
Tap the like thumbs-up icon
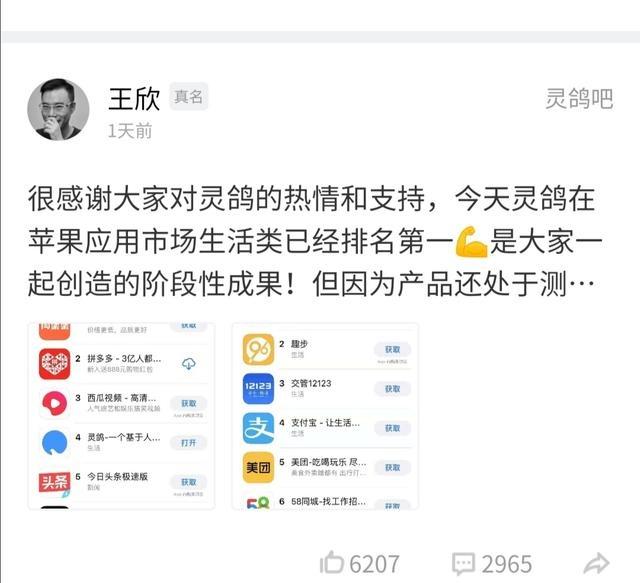point(331,563)
